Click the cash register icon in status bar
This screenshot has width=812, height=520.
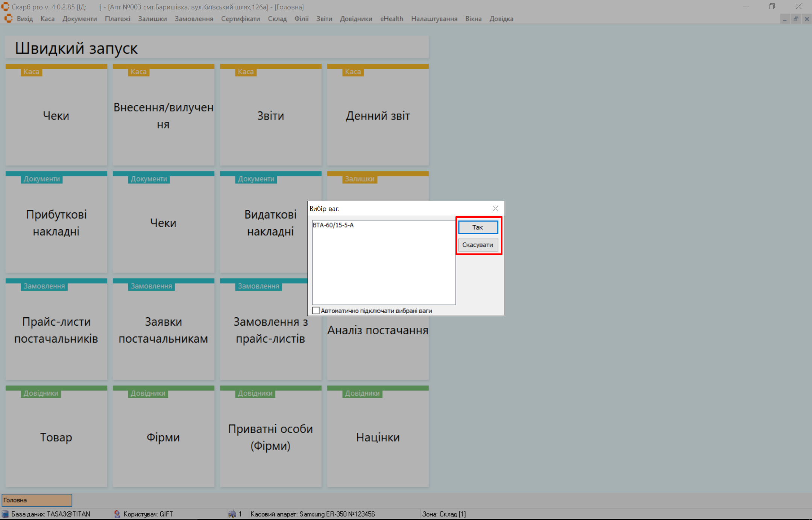pyautogui.click(x=232, y=514)
